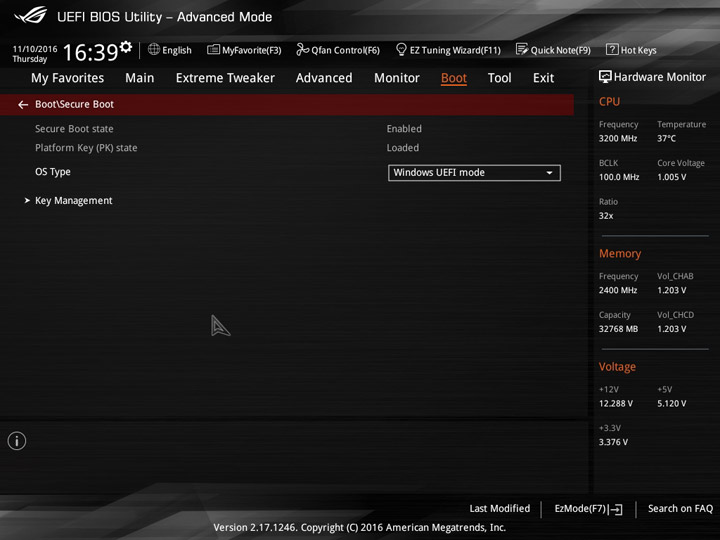The image size is (720, 540).
Task: Click the EzMode exit arrow icon
Action: (616, 509)
